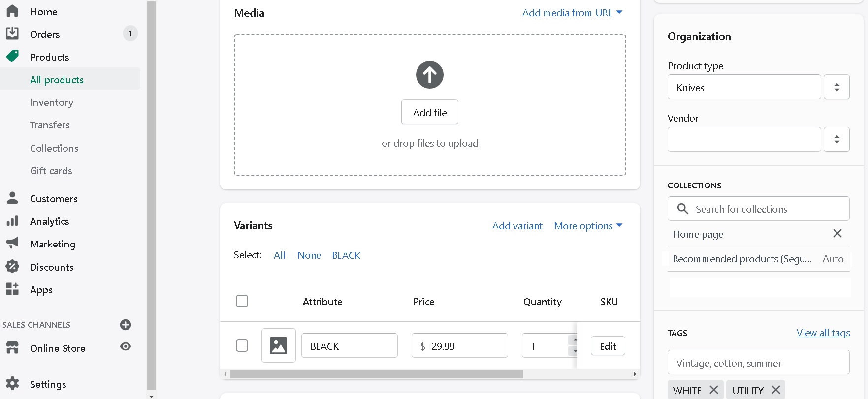Click the horizontal scrollbar under variants table
Viewport: 868px width, 399px height.
[x=376, y=374]
